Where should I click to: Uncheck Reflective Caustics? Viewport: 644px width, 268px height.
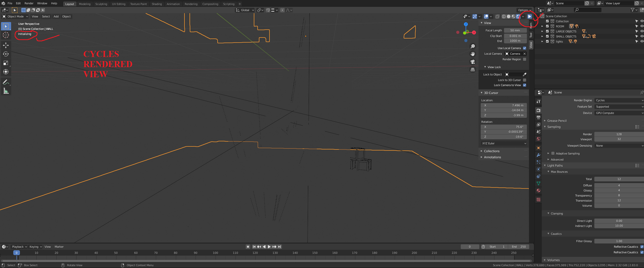click(642, 246)
